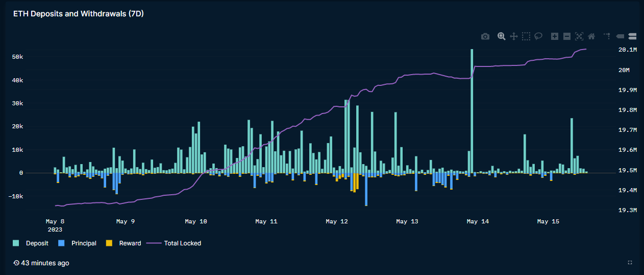Click the '43 minutes ago' refresh timestamp

[44, 263]
